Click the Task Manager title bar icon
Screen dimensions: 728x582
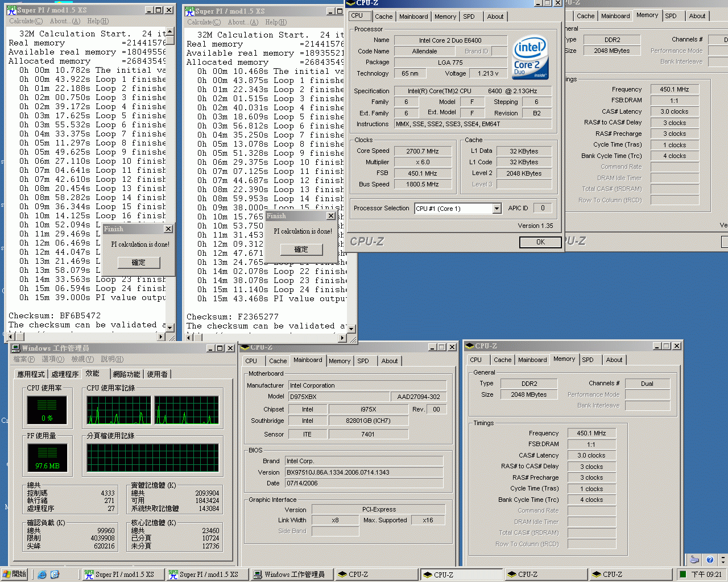click(x=16, y=348)
